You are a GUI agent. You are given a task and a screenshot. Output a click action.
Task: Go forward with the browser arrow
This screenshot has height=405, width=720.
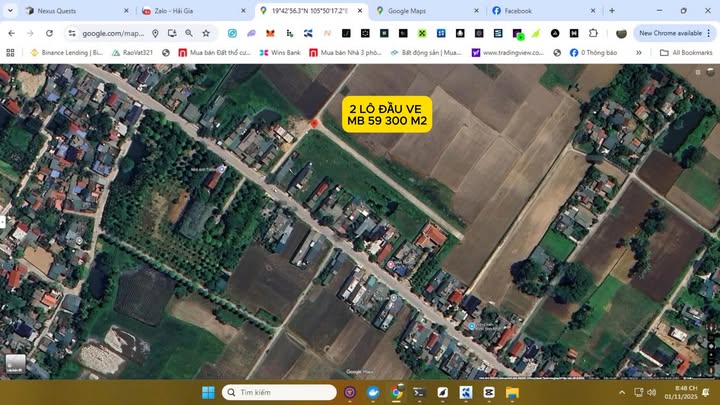(30, 33)
